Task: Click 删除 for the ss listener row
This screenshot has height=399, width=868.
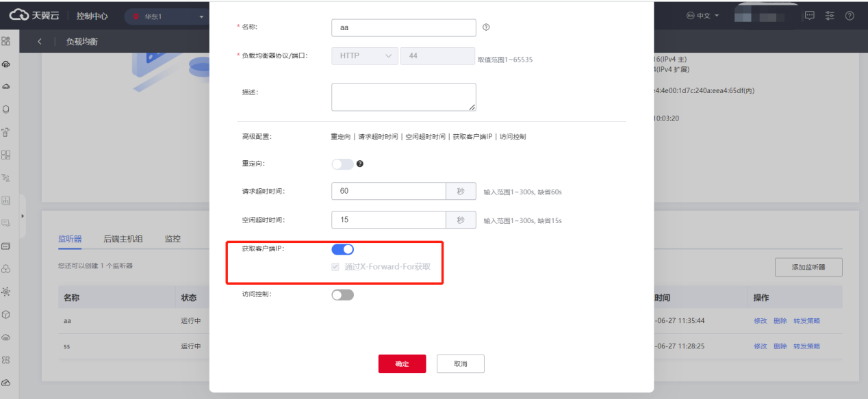Action: click(x=780, y=346)
